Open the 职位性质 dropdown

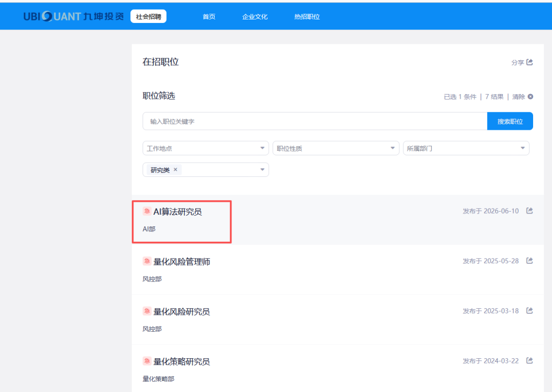click(336, 148)
